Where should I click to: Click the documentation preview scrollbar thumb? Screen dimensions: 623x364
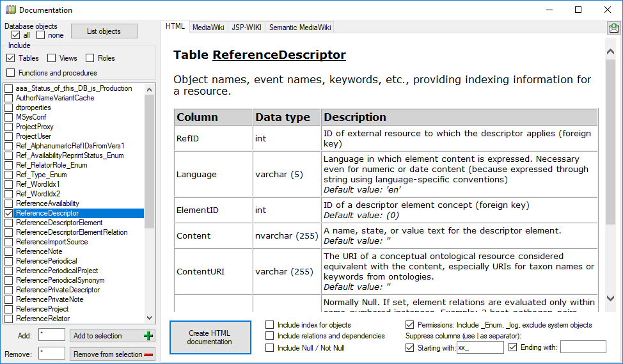[x=611, y=143]
